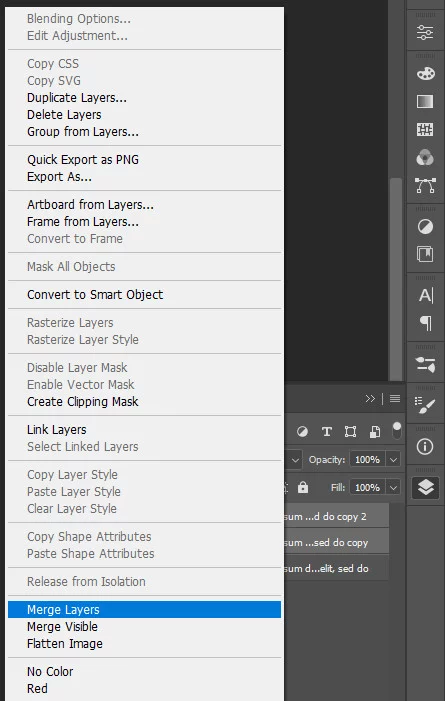The height and width of the screenshot is (701, 445).
Task: Toggle the layer filtering switch
Action: click(x=396, y=431)
